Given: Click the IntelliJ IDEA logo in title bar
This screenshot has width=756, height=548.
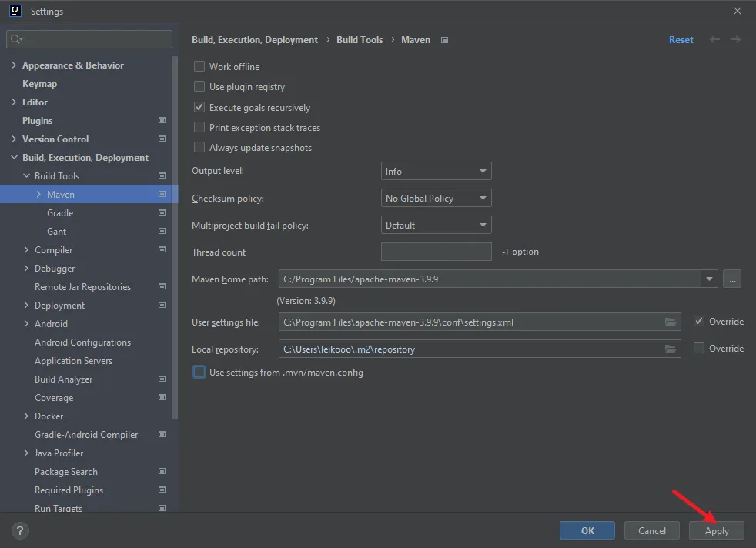Looking at the screenshot, I should [15, 11].
